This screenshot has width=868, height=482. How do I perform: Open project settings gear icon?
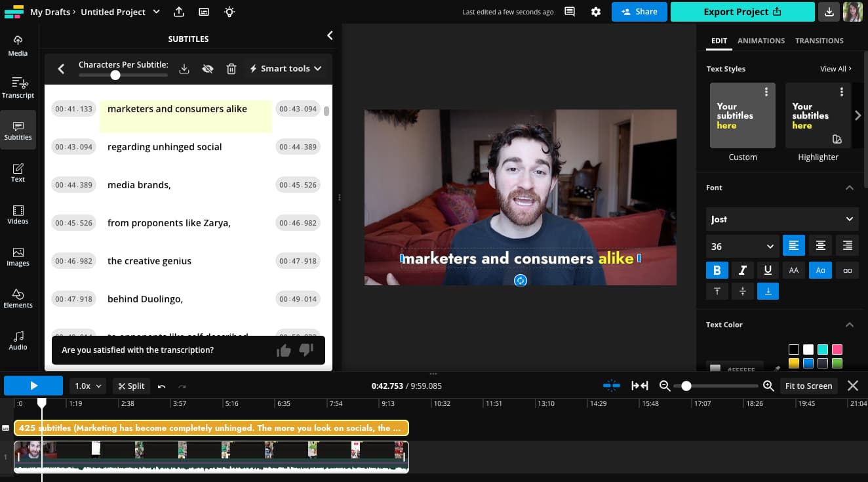(x=595, y=12)
